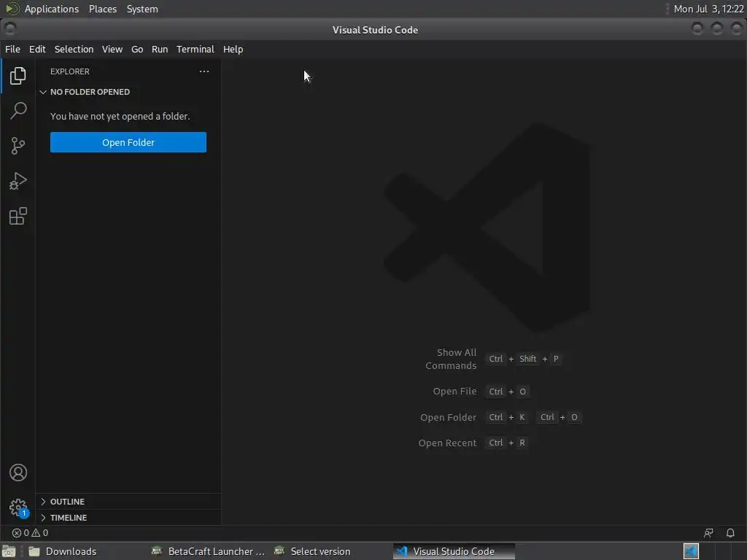Expand the TIMELINE section
Image resolution: width=747 pixels, height=560 pixels.
[68, 518]
